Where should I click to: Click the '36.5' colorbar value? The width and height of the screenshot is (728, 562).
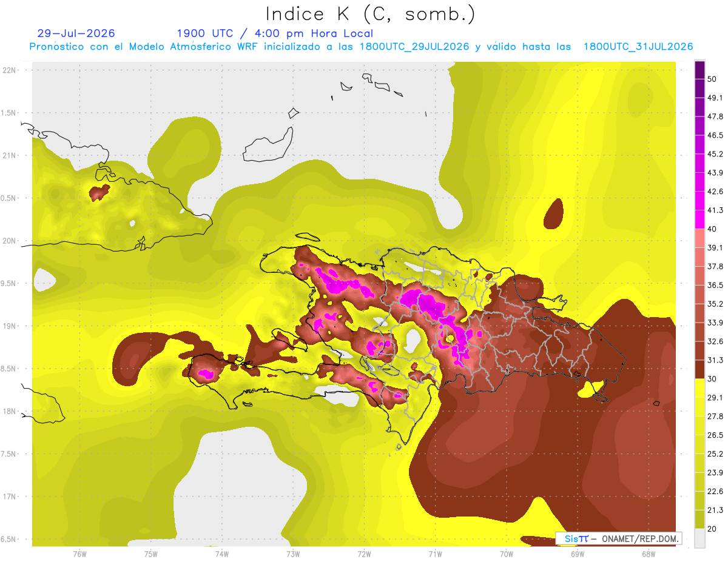pos(715,285)
